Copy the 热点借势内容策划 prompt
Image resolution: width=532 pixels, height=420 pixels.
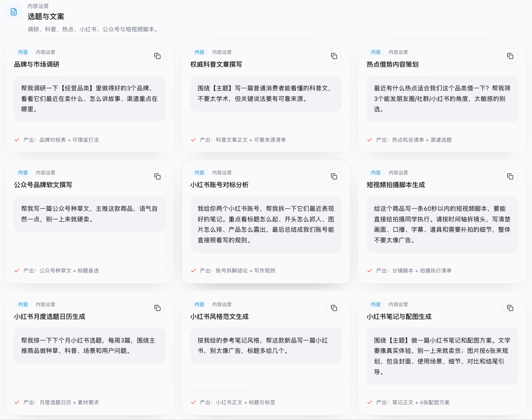click(510, 56)
